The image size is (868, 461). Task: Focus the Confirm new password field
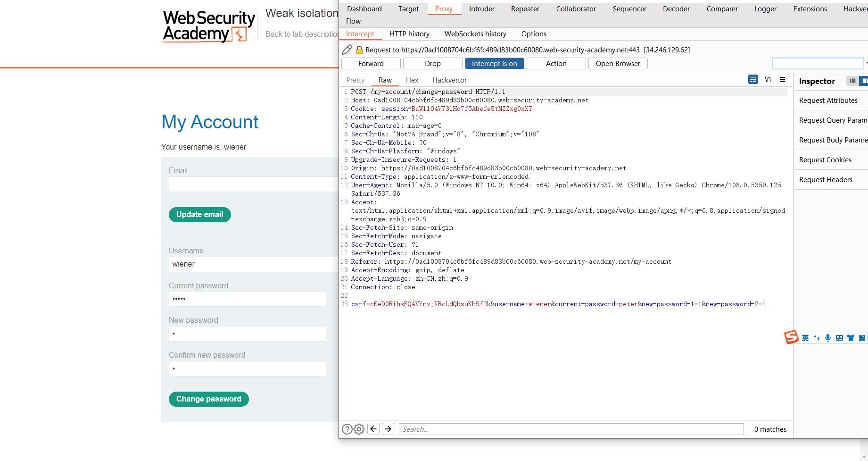[248, 369]
